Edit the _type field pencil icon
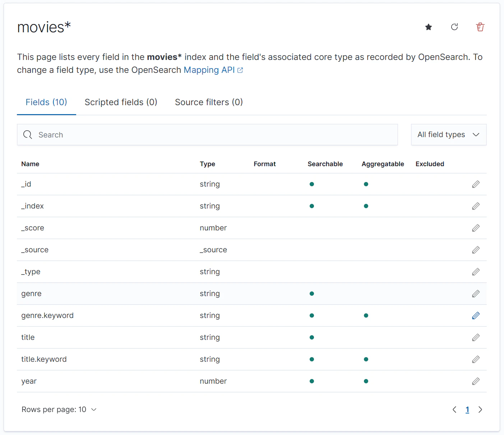Viewport: 504px width, 435px height. 476,272
